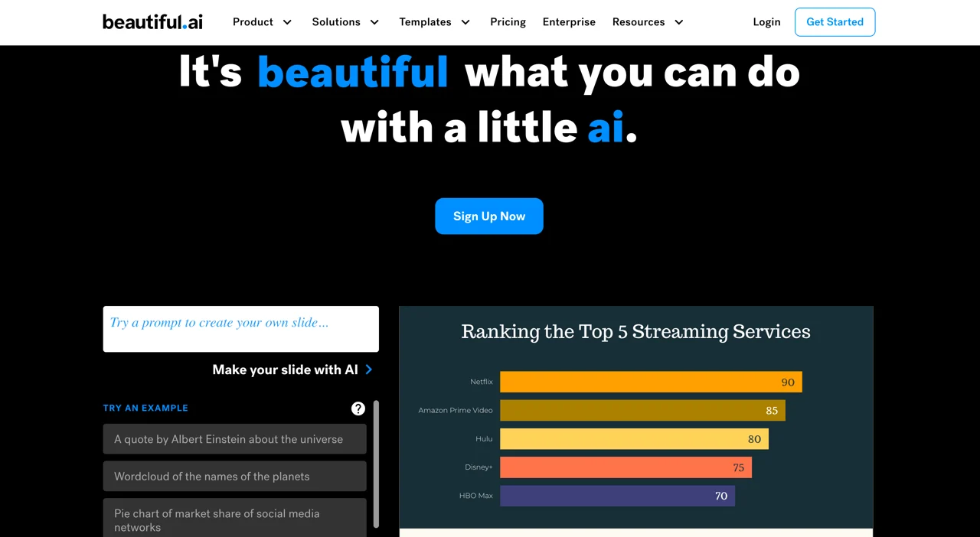Click the slide title Ranking the Top 5 Streaming Services
Image resolution: width=980 pixels, height=537 pixels.
pos(635,331)
